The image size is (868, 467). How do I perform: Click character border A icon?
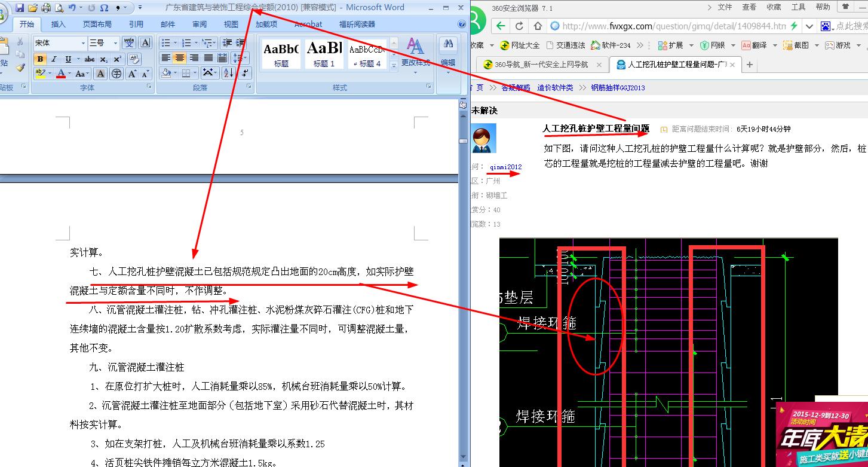pyautogui.click(x=145, y=43)
